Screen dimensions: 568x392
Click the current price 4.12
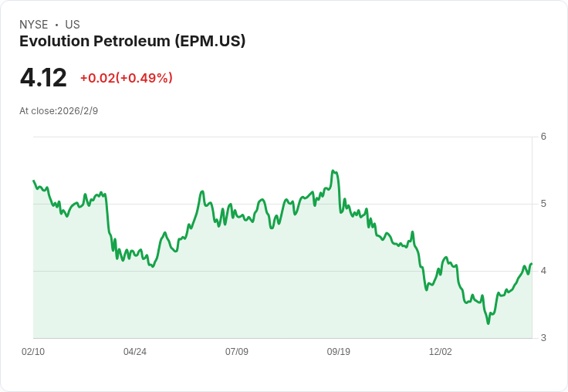pyautogui.click(x=43, y=78)
